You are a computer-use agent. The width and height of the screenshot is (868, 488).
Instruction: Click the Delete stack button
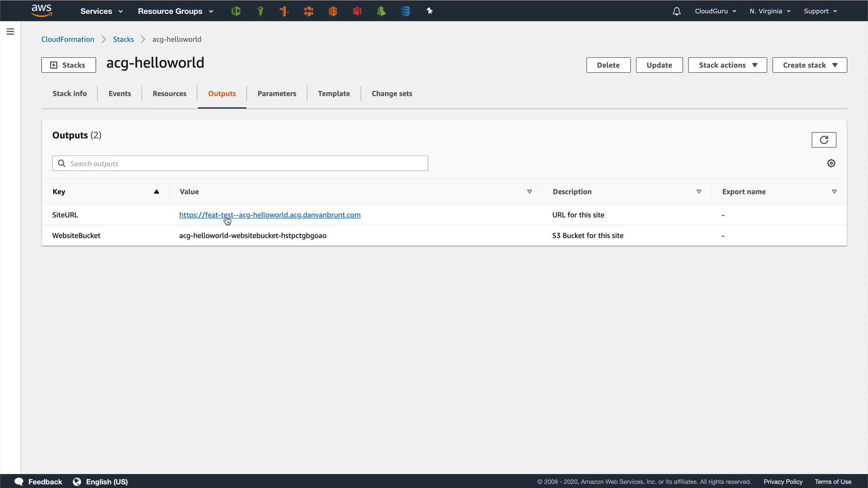coord(608,65)
